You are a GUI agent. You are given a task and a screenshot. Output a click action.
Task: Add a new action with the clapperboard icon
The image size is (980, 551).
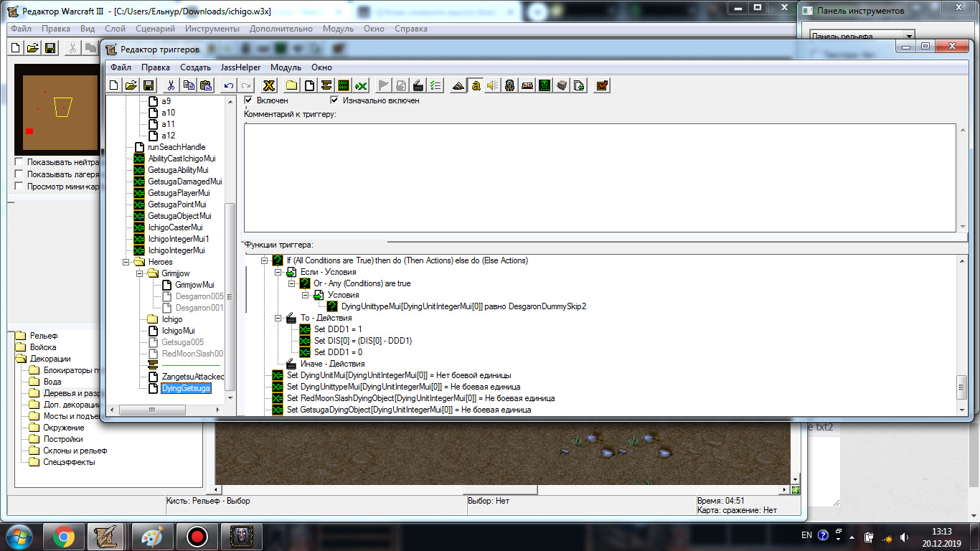[418, 85]
